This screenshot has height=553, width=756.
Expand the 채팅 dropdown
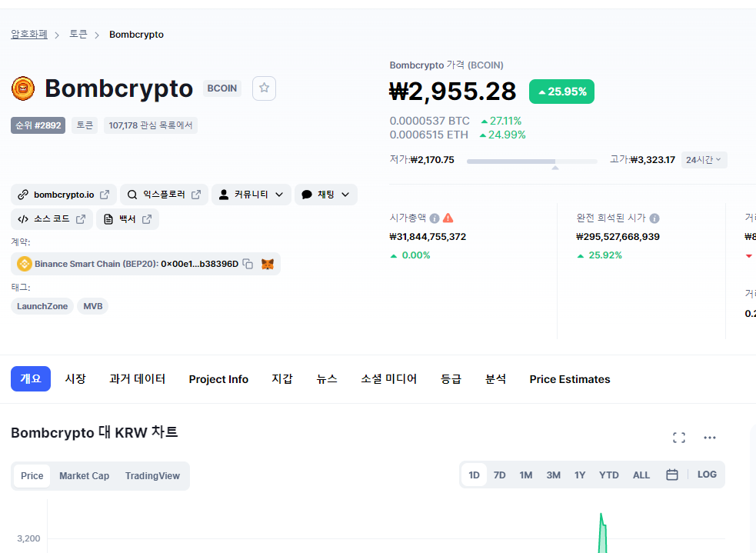tap(326, 195)
